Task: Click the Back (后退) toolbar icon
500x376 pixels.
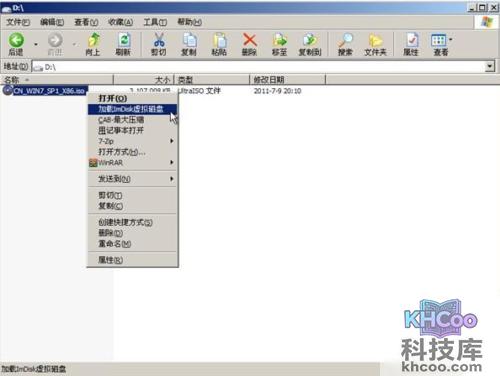Action: 16,40
